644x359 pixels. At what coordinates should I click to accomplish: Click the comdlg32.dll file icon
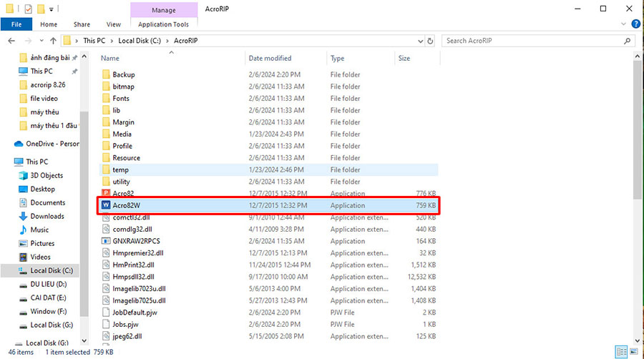[x=106, y=229]
